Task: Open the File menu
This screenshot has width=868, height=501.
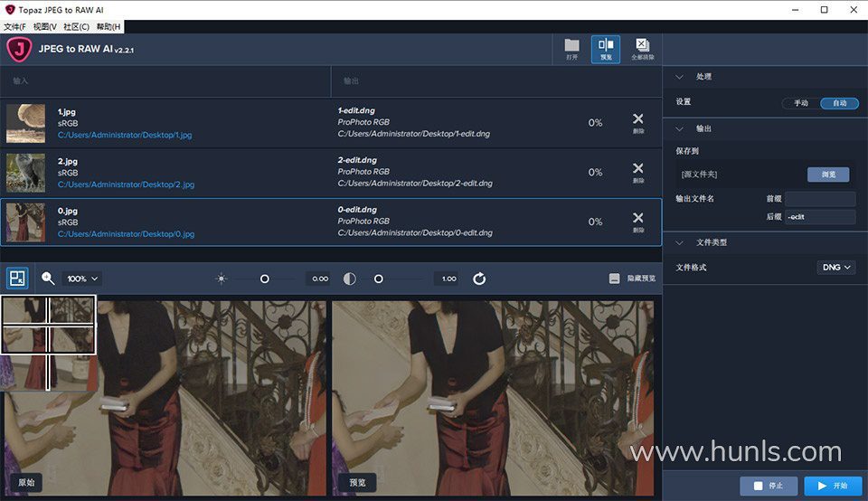Action: [14, 27]
